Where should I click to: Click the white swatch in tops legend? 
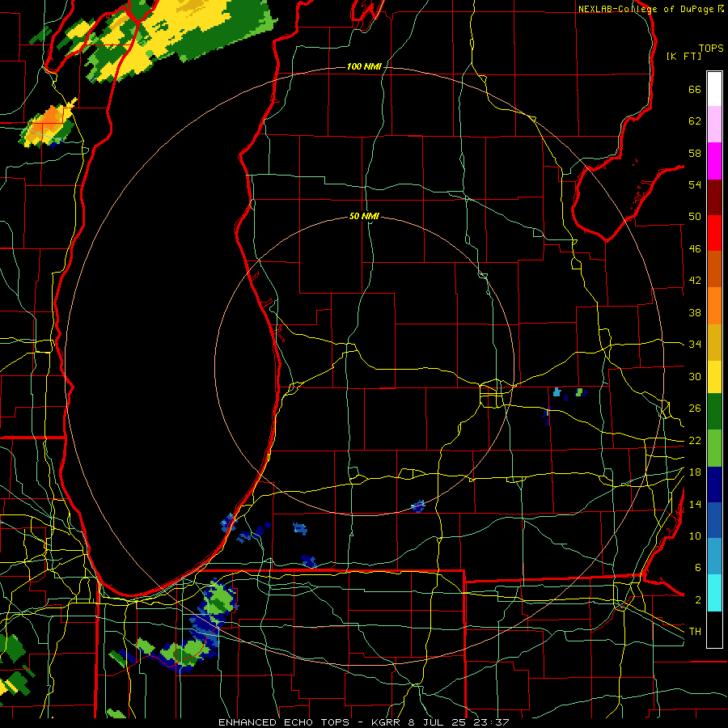[x=714, y=89]
